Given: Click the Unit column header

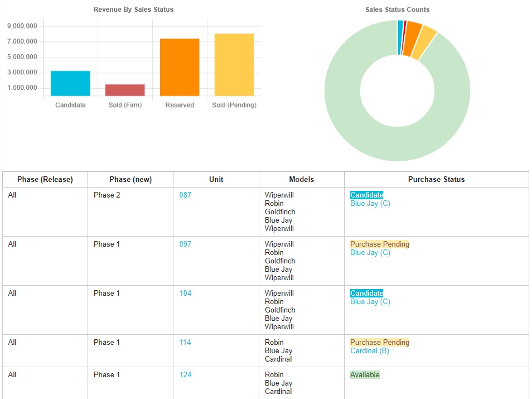Looking at the screenshot, I should click(x=216, y=180).
